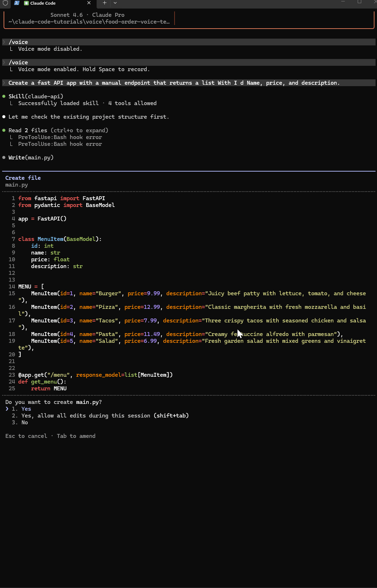
Task: Click the shield icon in the title bar
Action: point(5,3)
